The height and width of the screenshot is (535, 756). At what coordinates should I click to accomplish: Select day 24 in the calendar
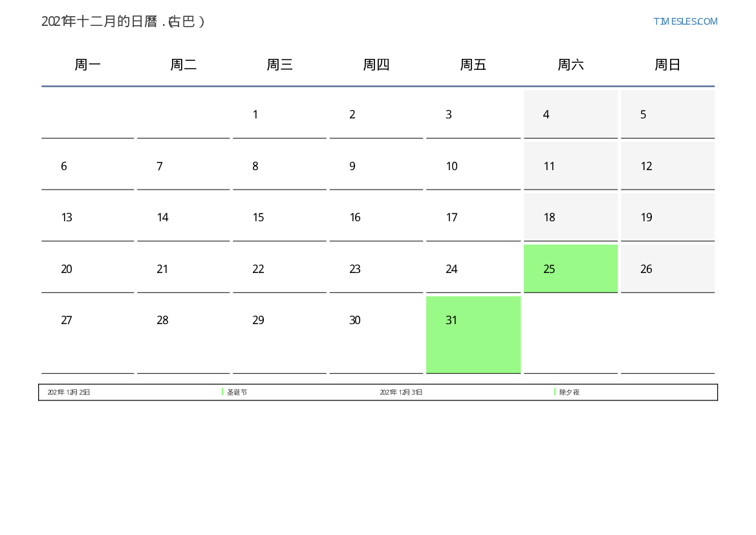click(x=473, y=268)
